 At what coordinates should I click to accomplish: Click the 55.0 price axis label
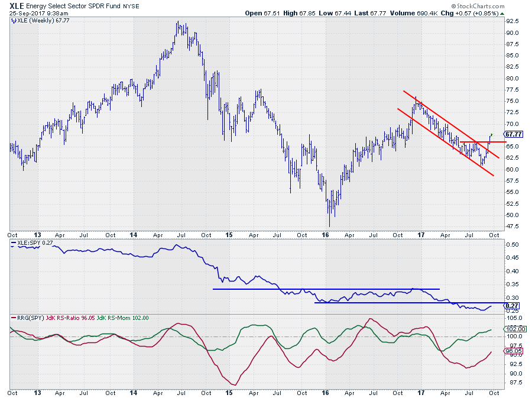pyautogui.click(x=512, y=192)
